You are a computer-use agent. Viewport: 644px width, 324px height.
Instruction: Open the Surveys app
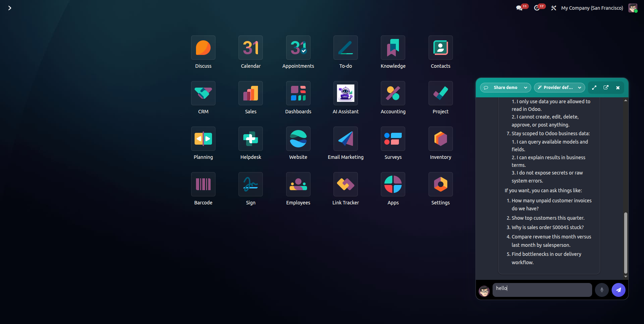393,139
